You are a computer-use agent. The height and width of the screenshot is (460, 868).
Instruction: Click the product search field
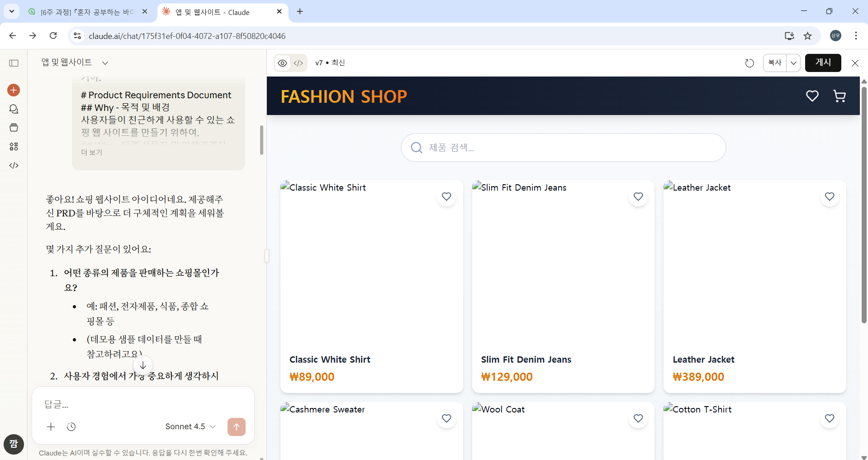pyautogui.click(x=564, y=148)
